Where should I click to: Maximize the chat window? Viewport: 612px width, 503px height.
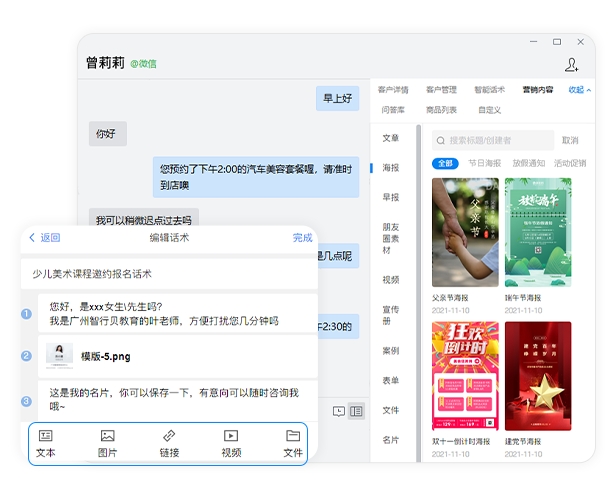click(x=557, y=42)
